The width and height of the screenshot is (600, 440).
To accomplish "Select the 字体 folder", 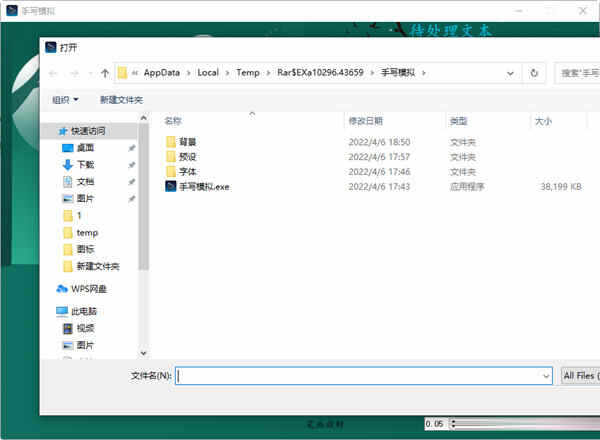I will coord(181,171).
